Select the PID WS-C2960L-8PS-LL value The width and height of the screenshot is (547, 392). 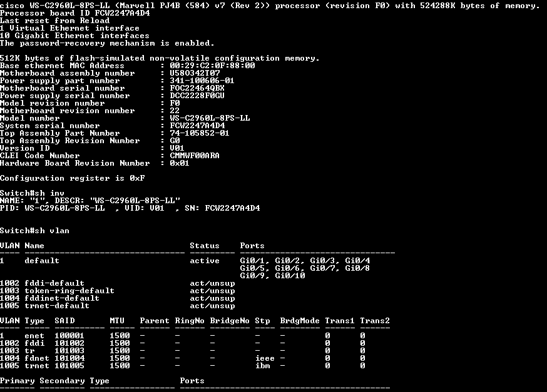pyautogui.click(x=65, y=208)
